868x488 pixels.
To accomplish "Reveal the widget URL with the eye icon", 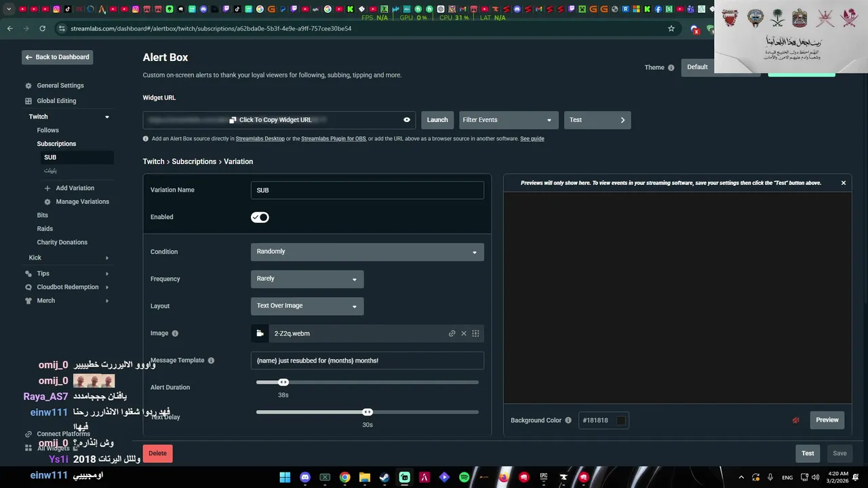I will point(407,120).
